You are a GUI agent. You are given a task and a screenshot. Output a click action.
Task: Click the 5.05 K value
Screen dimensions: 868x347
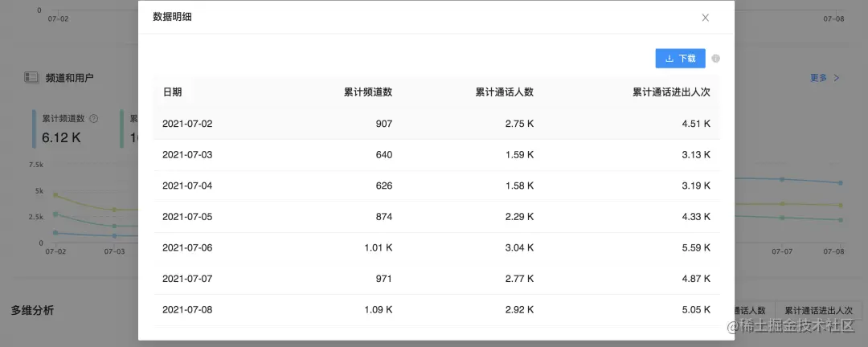pos(696,310)
